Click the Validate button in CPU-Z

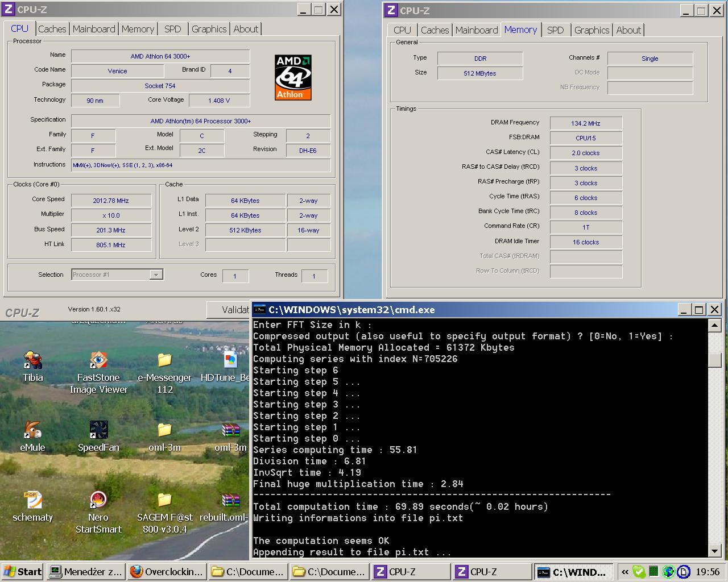tap(229, 310)
